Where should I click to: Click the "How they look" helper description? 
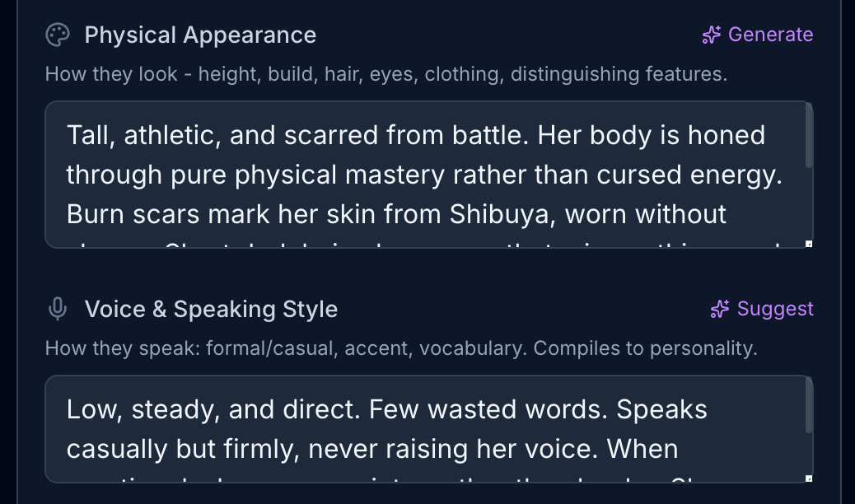click(x=385, y=74)
